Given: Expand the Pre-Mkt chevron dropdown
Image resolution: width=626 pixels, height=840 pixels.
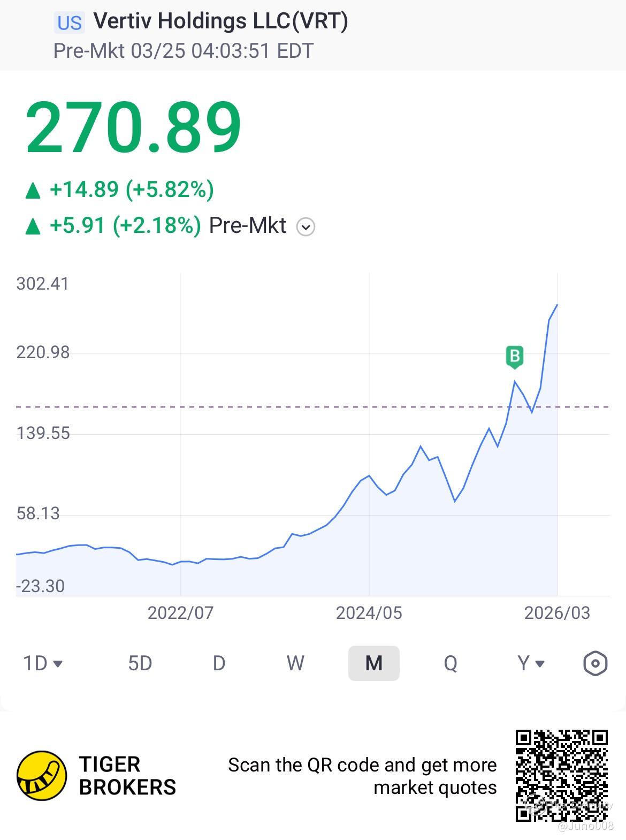Looking at the screenshot, I should pyautogui.click(x=306, y=227).
